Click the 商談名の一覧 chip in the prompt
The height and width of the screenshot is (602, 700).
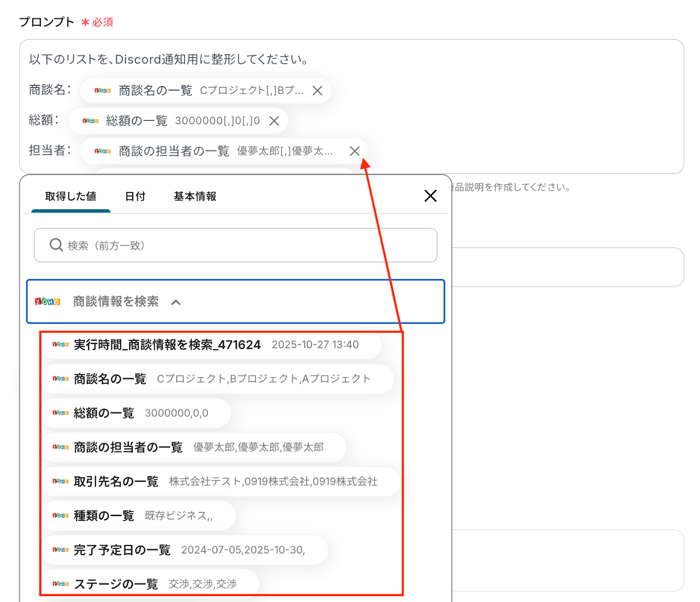coord(205,91)
